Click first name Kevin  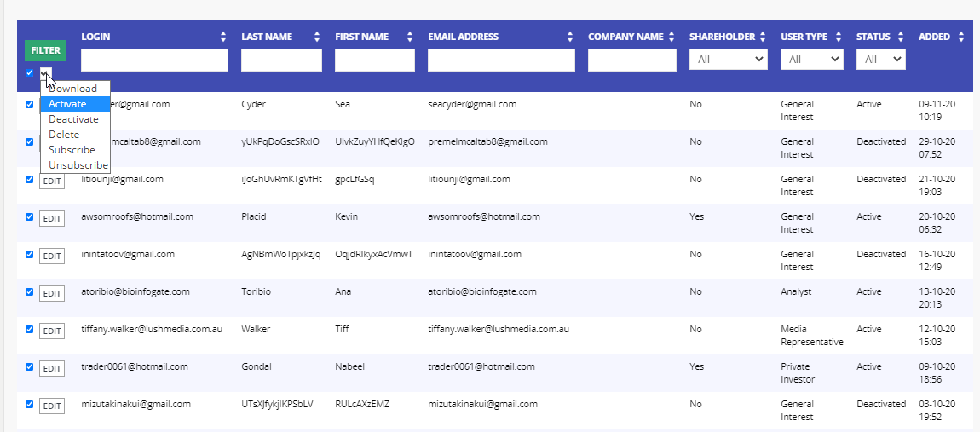[346, 217]
